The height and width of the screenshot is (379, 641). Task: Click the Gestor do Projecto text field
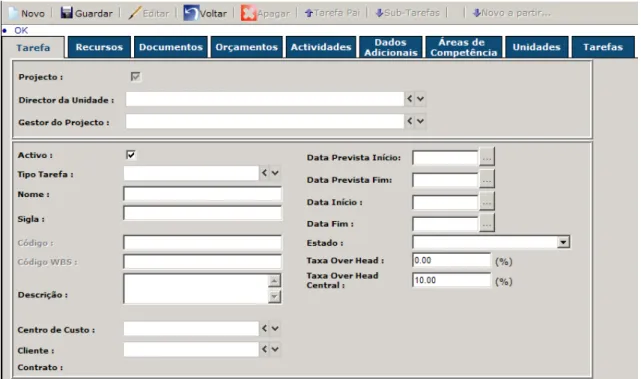[x=265, y=121]
